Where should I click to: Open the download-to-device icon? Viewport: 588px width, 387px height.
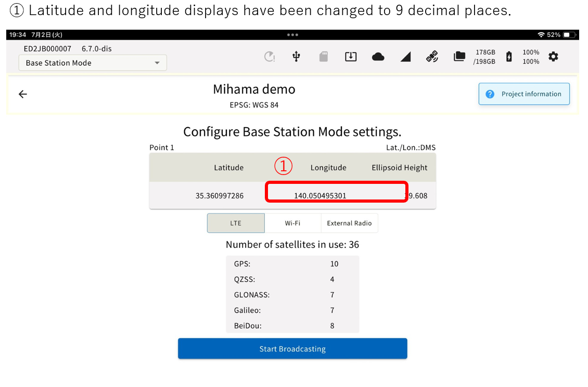351,57
